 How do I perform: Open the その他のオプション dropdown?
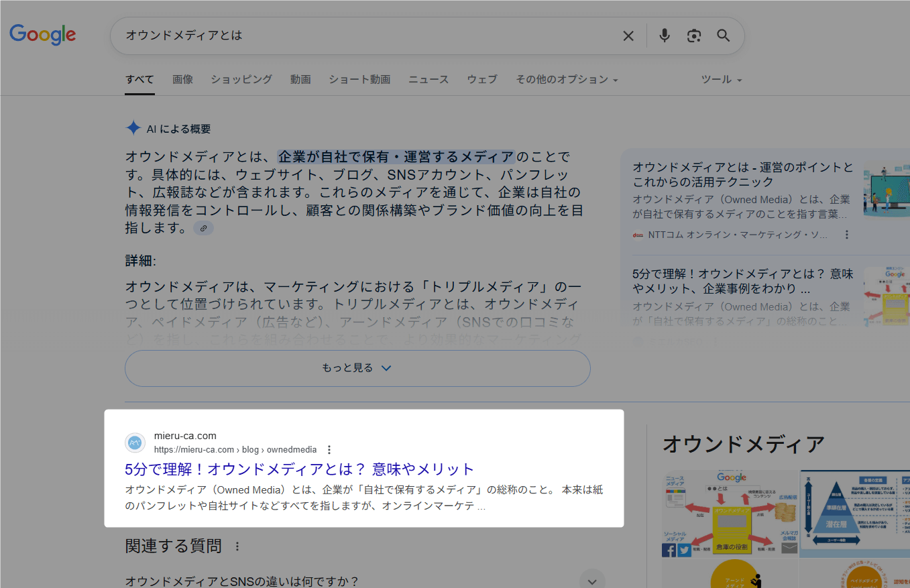(567, 79)
